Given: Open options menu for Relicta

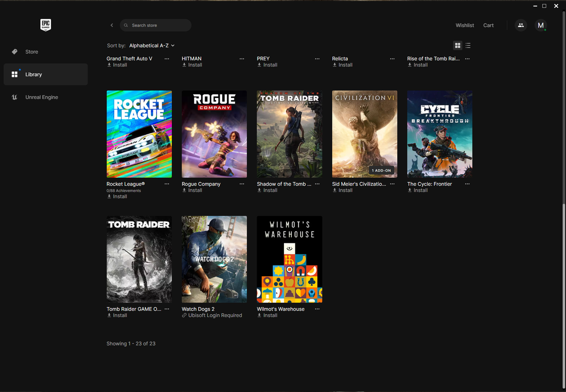Looking at the screenshot, I should [392, 58].
